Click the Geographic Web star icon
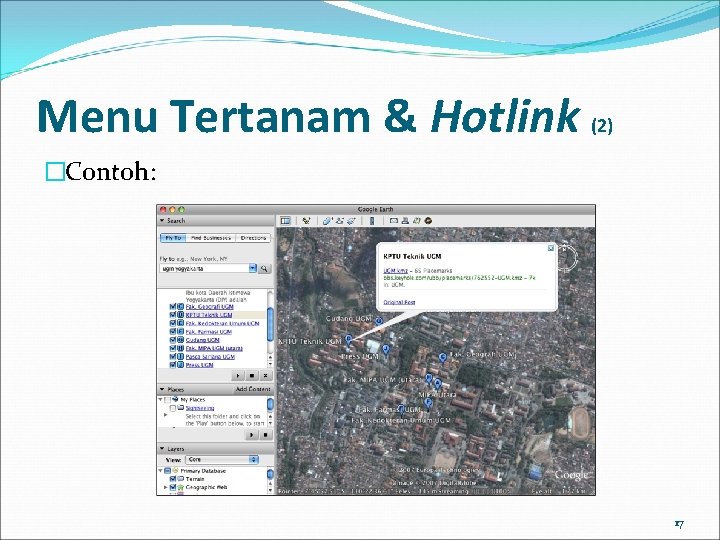720x540 pixels. (x=180, y=487)
